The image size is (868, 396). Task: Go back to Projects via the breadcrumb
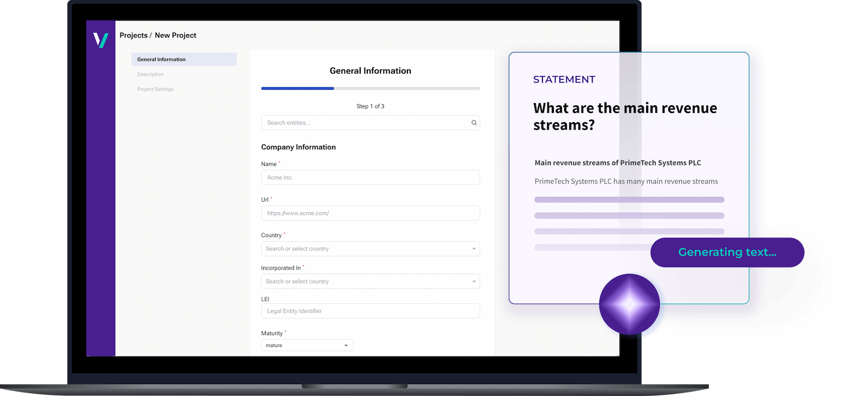133,35
